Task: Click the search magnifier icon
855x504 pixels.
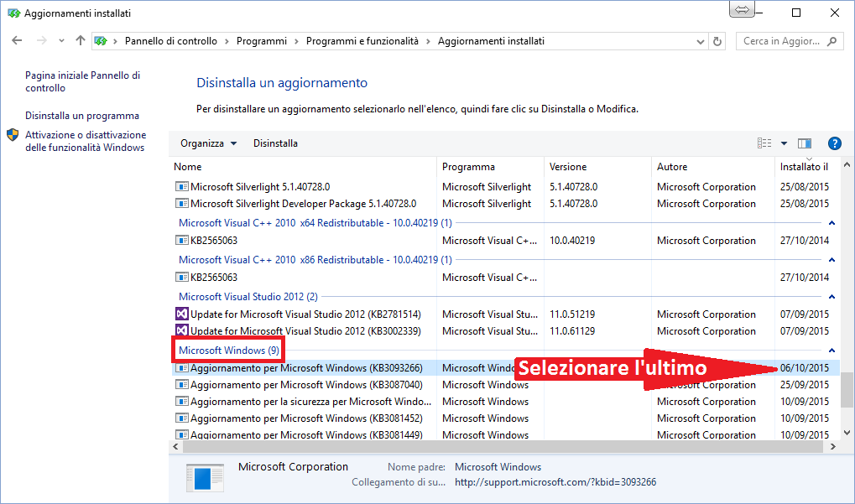Action: tap(831, 40)
